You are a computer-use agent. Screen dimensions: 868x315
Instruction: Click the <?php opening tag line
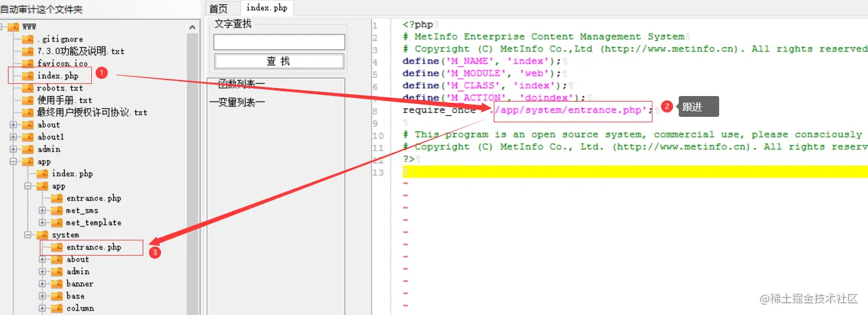point(418,24)
